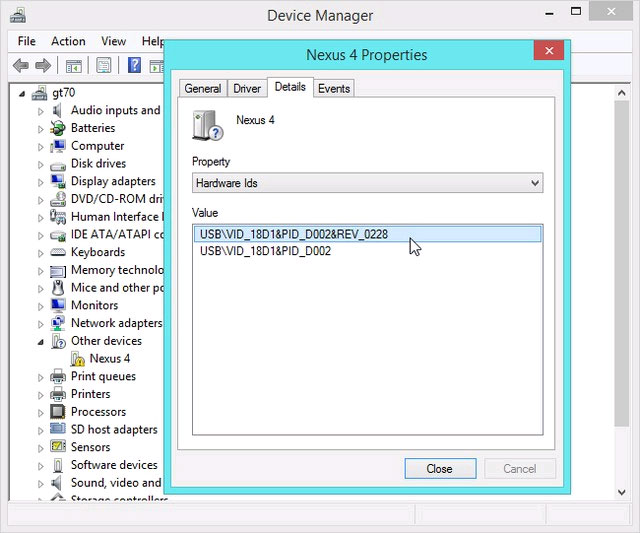Click the Keyboards category icon
Screen dimensions: 640x533
point(58,252)
